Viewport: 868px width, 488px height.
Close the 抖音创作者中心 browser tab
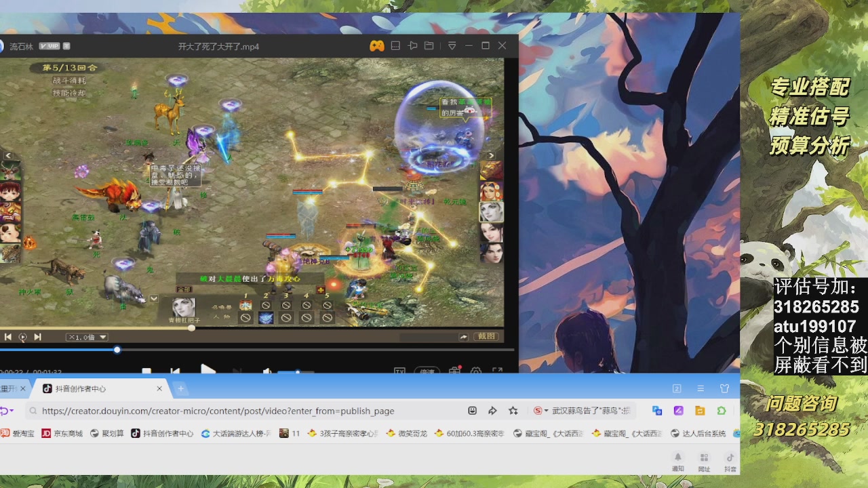(159, 388)
